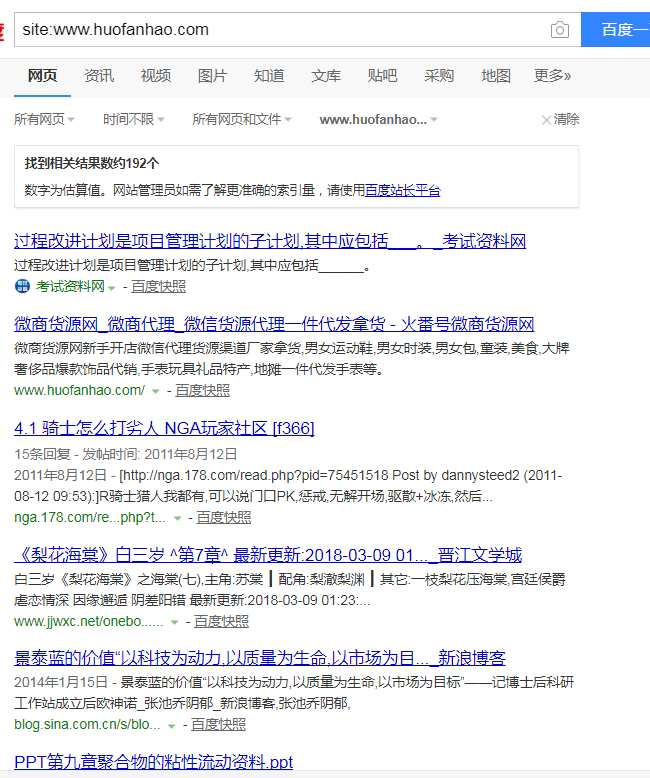Expand the 更多» menu
Viewport: 650px width, 778px height.
click(x=552, y=76)
